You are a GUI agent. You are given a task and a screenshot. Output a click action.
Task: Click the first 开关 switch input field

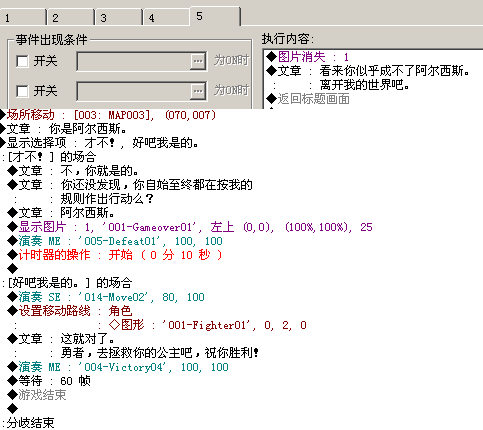134,61
